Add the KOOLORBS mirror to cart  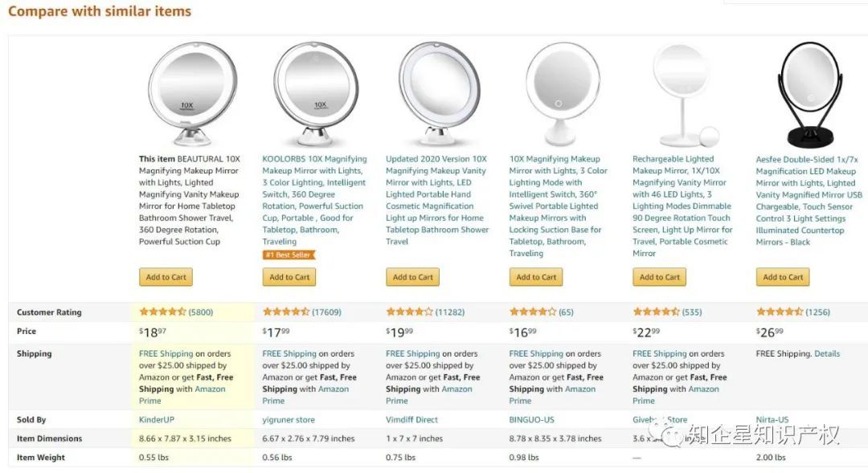(x=289, y=277)
